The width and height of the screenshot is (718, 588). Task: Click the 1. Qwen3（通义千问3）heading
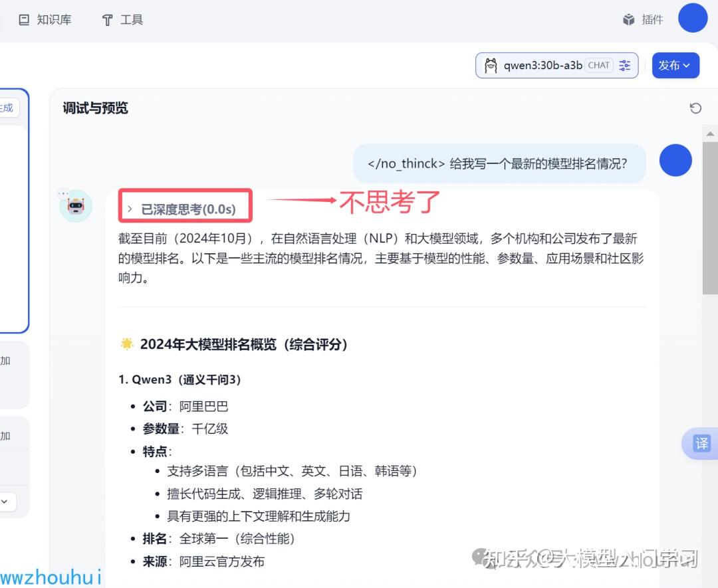pos(179,379)
